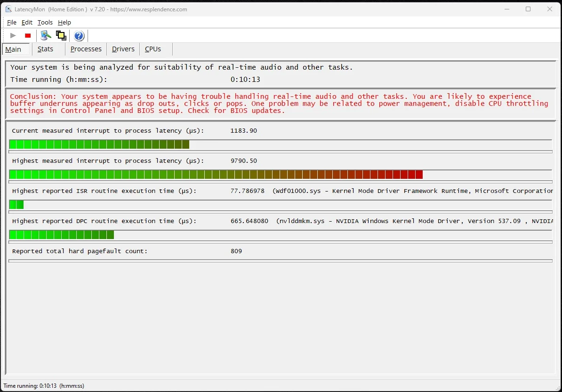Click the LatencyMon app icon in title bar
The width and height of the screenshot is (562, 392).
pos(8,9)
